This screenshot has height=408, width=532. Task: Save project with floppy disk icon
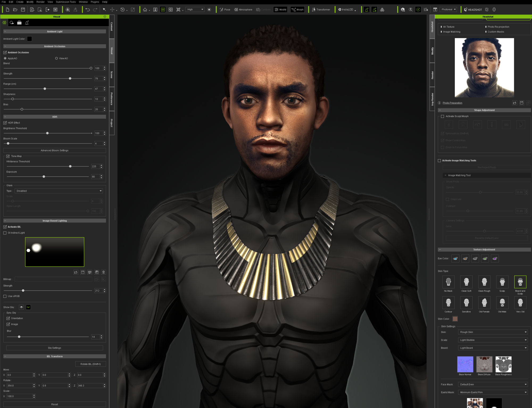23,10
